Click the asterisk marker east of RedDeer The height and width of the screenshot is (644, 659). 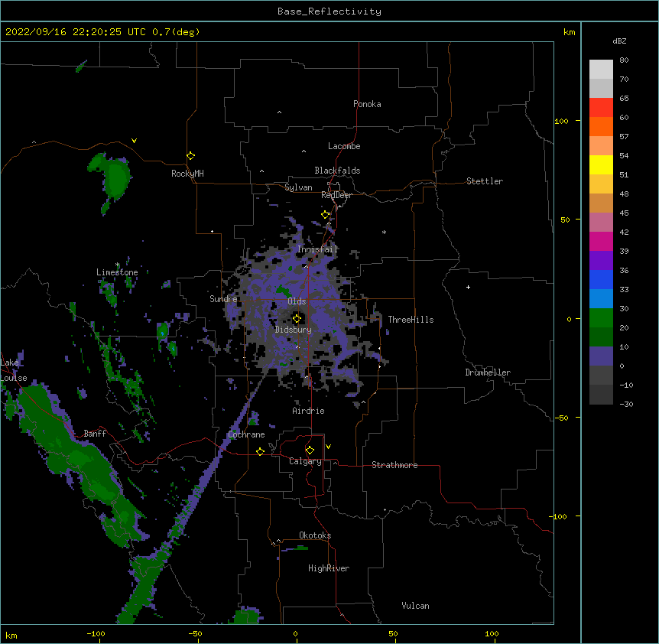point(384,232)
